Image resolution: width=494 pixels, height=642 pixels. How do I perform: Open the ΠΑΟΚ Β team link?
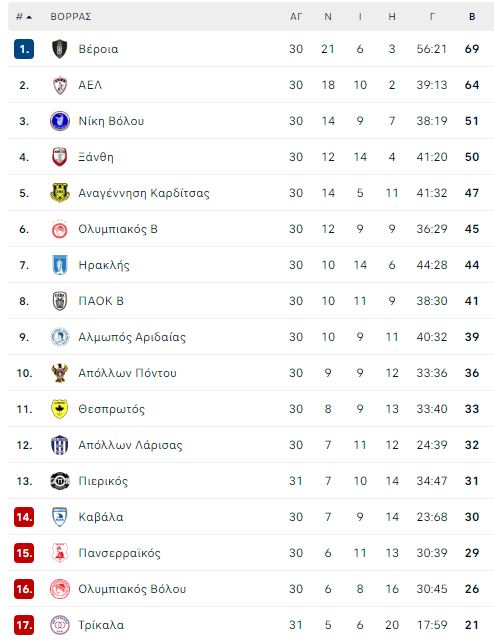pyautogui.click(x=101, y=301)
